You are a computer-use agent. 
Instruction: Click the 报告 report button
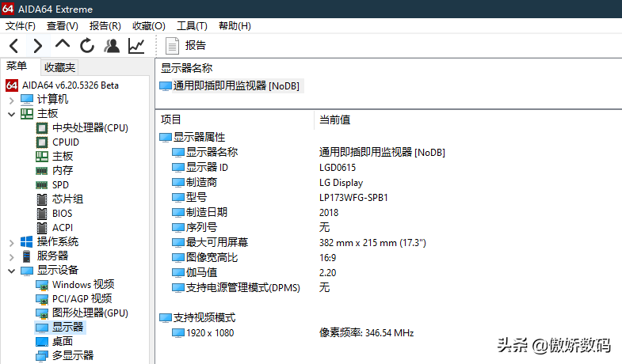coord(185,46)
